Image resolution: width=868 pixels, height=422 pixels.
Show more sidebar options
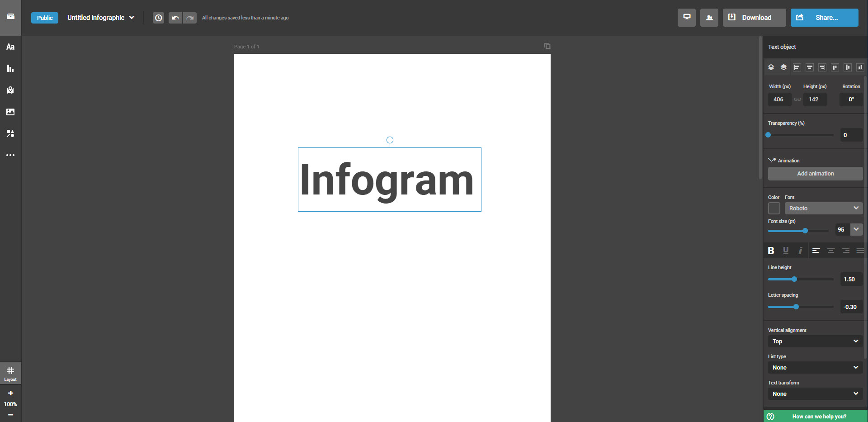[x=10, y=155]
